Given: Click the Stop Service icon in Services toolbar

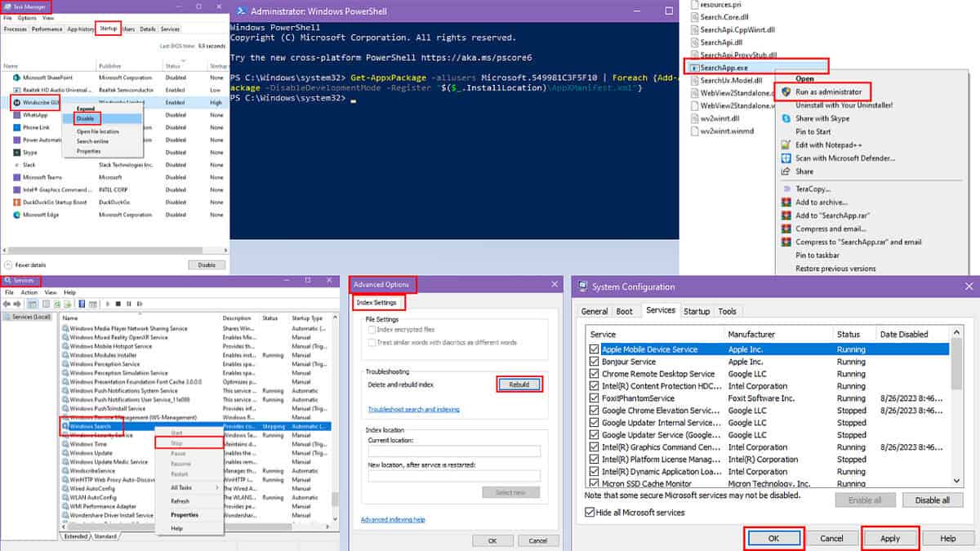Looking at the screenshot, I should [118, 304].
